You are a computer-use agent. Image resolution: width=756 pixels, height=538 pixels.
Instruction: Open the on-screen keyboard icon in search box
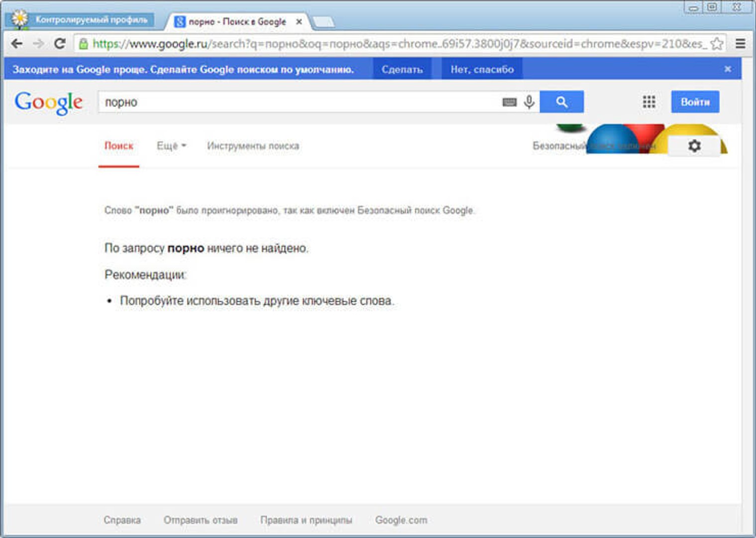pyautogui.click(x=509, y=102)
